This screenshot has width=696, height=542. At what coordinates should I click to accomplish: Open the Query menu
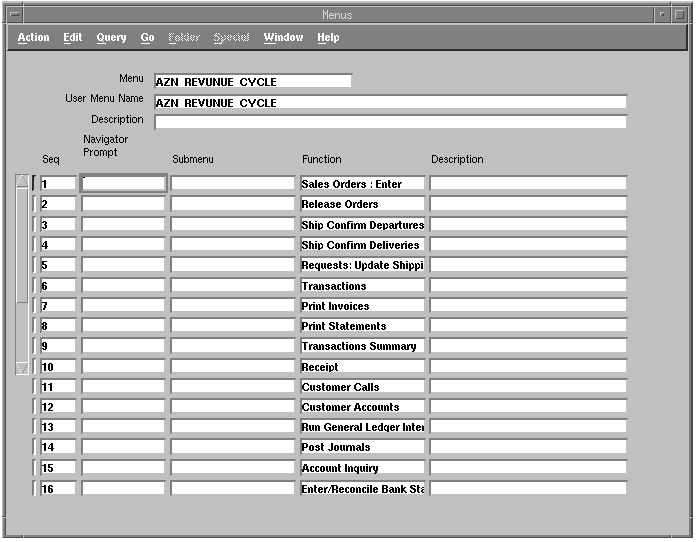(x=111, y=37)
